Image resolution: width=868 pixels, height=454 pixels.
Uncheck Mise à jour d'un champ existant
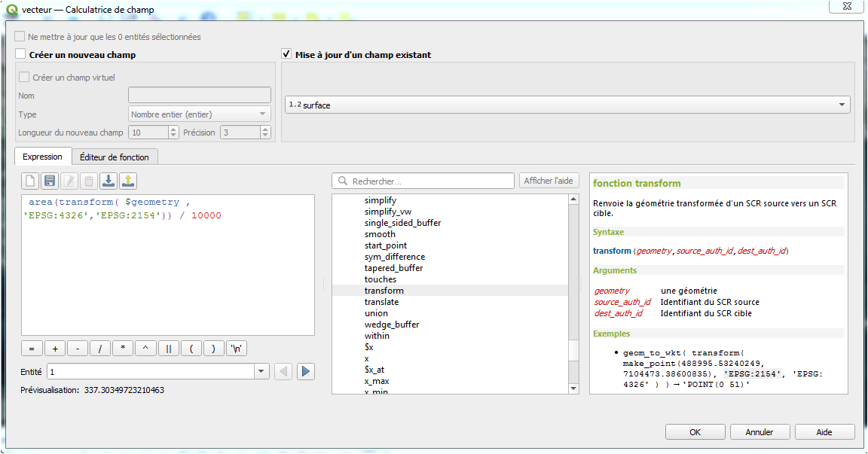286,53
